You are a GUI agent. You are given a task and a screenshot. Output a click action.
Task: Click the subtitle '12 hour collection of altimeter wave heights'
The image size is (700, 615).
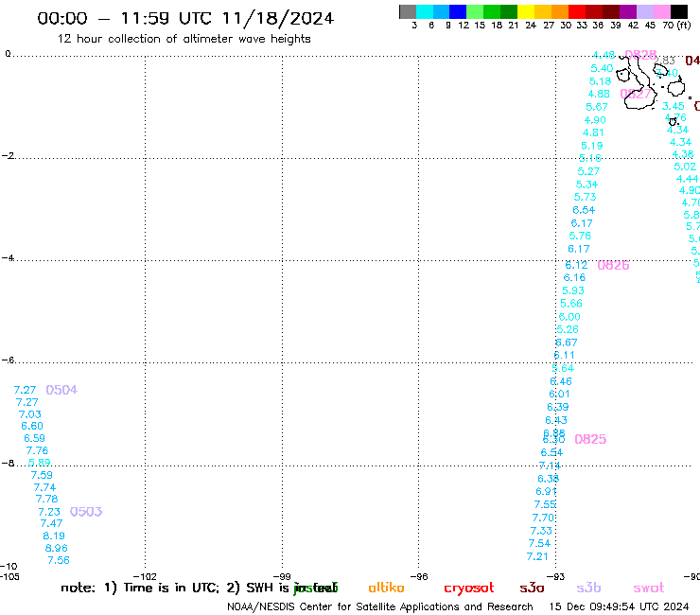(x=184, y=39)
